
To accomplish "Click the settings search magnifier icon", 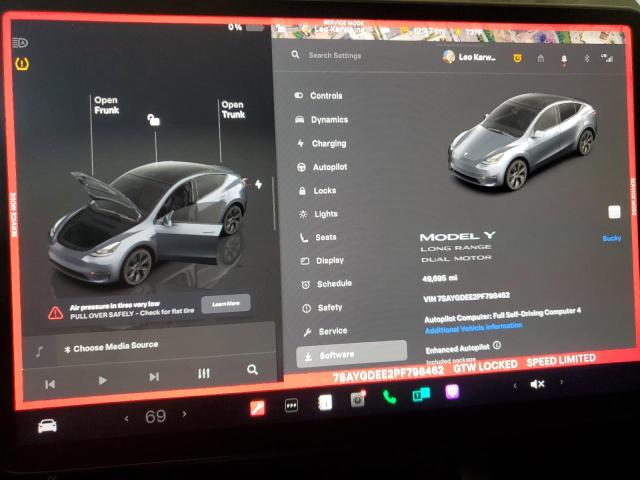I will tap(296, 54).
